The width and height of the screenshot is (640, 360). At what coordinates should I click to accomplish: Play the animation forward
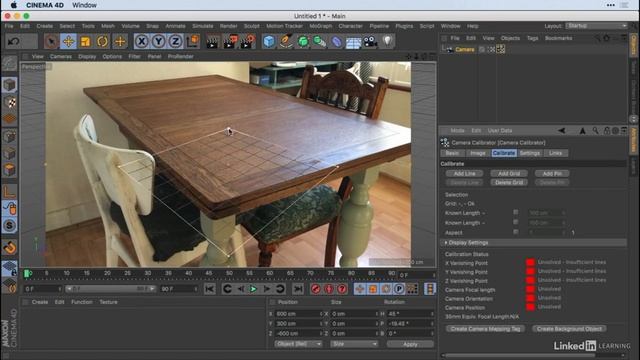253,289
